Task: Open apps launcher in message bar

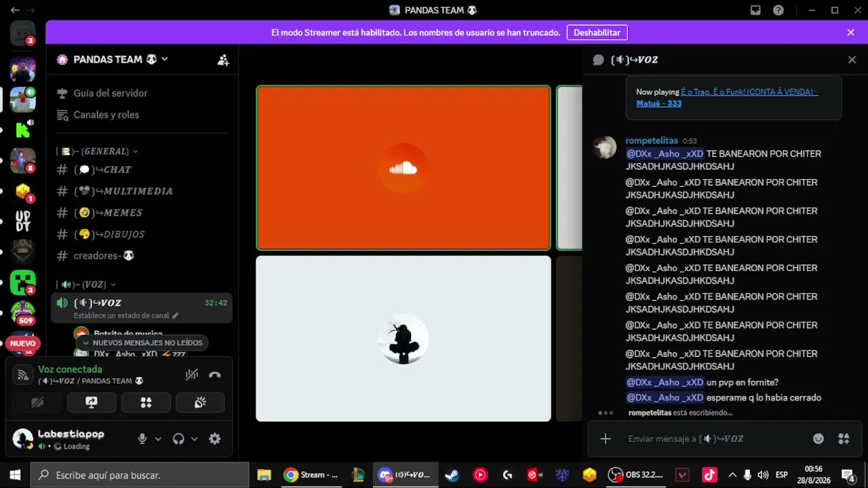Action: coord(844,439)
